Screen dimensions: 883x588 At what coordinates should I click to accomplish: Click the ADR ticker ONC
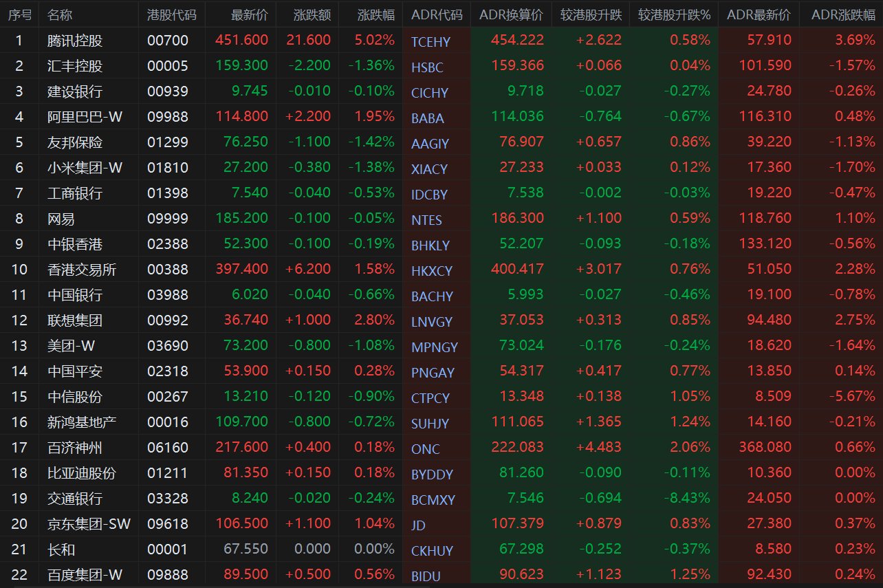tap(426, 449)
